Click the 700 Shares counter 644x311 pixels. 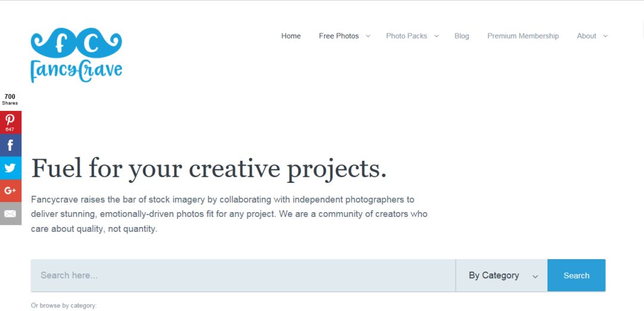coord(10,99)
